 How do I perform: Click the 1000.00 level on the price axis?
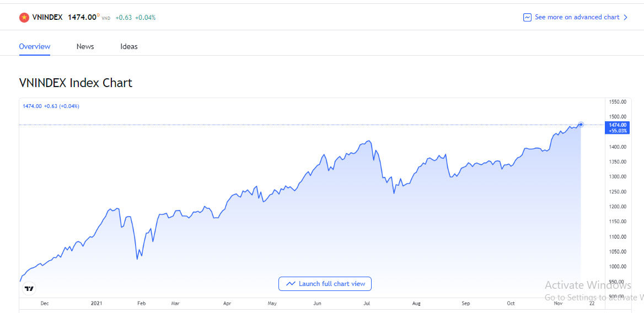[618, 267]
